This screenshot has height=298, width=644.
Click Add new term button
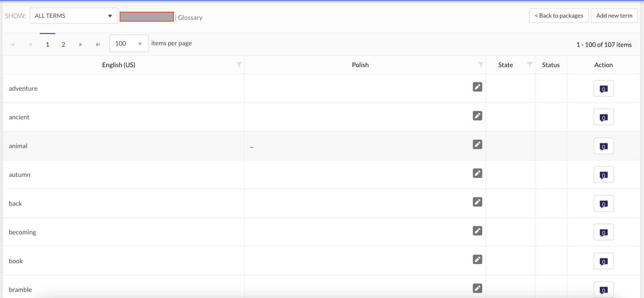614,16
